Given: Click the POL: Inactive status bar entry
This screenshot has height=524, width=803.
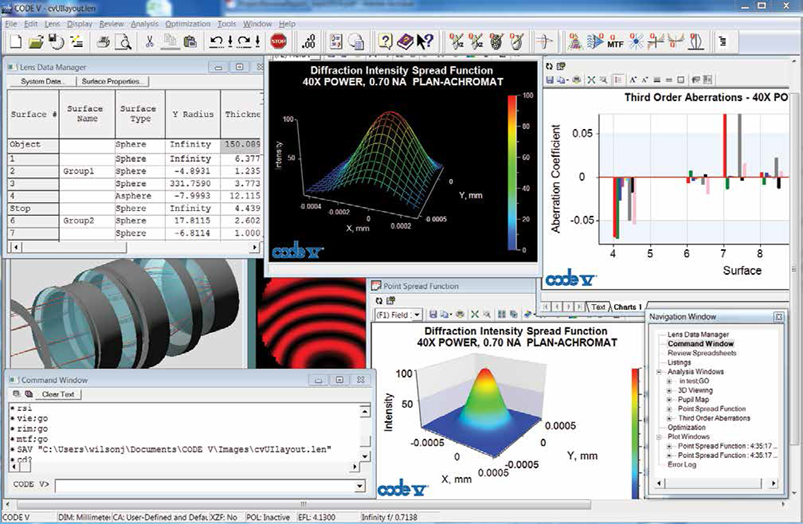Looking at the screenshot, I should pyautogui.click(x=268, y=517).
